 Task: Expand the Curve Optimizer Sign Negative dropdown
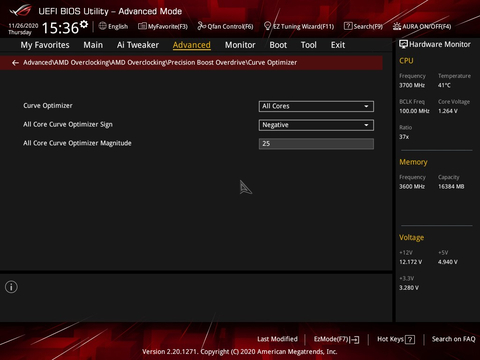[316, 125]
